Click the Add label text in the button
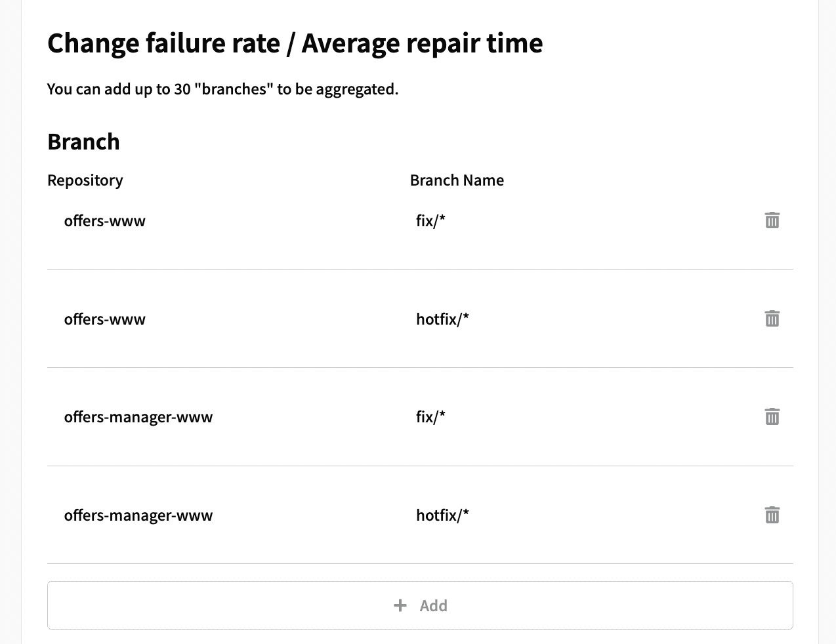 coord(434,605)
